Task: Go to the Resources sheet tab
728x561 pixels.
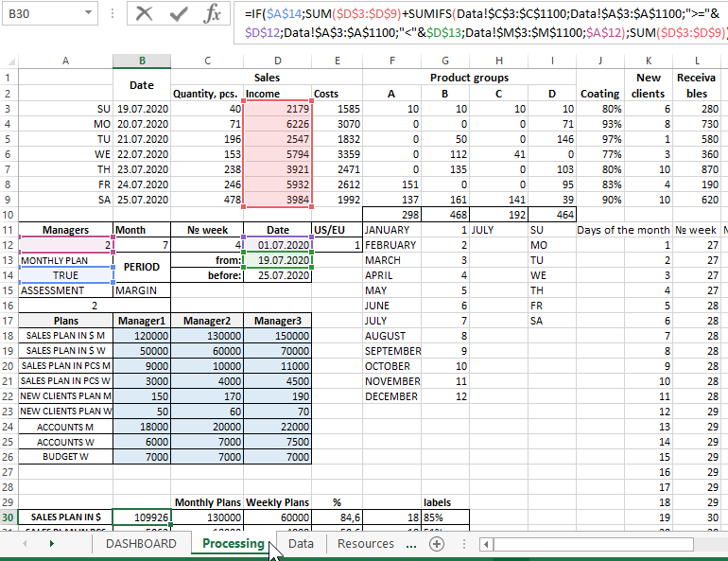Action: tap(365, 544)
